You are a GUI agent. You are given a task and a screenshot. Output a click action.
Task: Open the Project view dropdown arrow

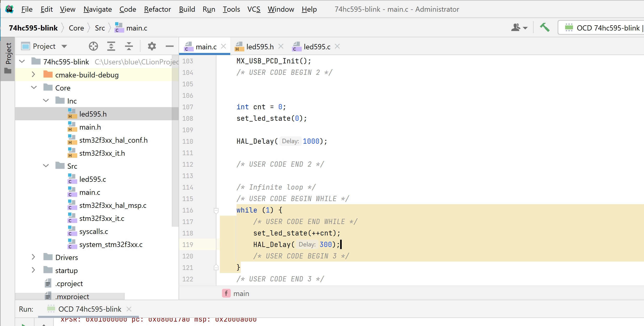[x=64, y=46]
